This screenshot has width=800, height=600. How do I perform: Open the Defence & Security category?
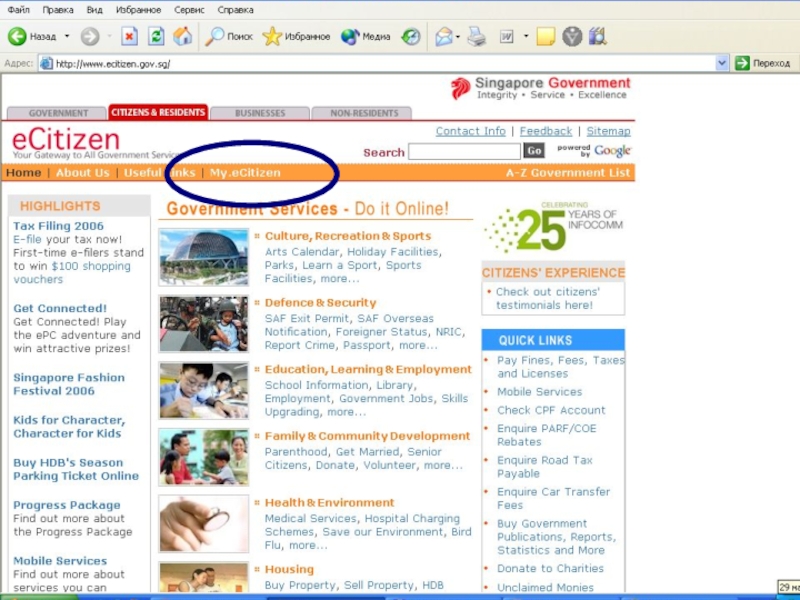tap(320, 303)
